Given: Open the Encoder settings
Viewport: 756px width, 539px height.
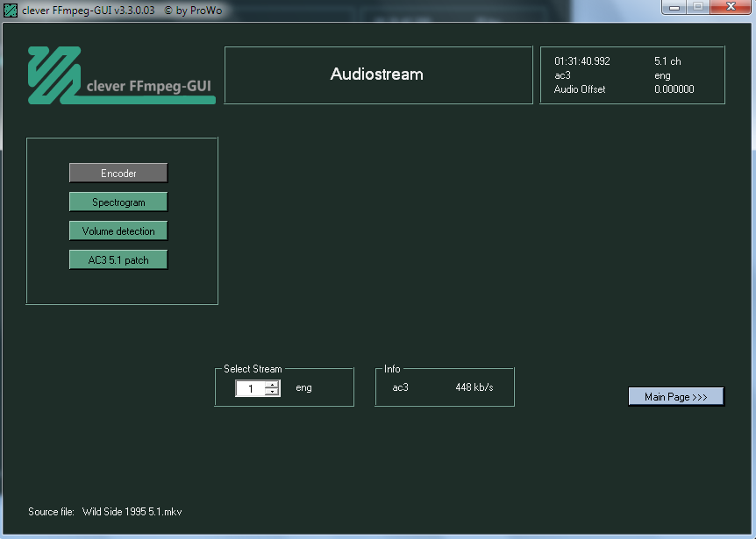Looking at the screenshot, I should tap(118, 173).
